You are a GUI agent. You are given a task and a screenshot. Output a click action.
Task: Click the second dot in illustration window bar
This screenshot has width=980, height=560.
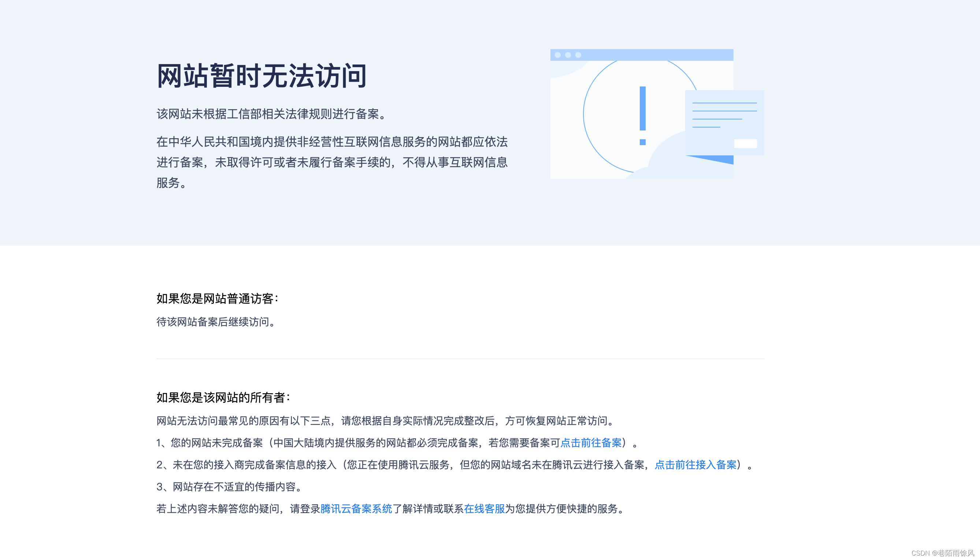568,55
